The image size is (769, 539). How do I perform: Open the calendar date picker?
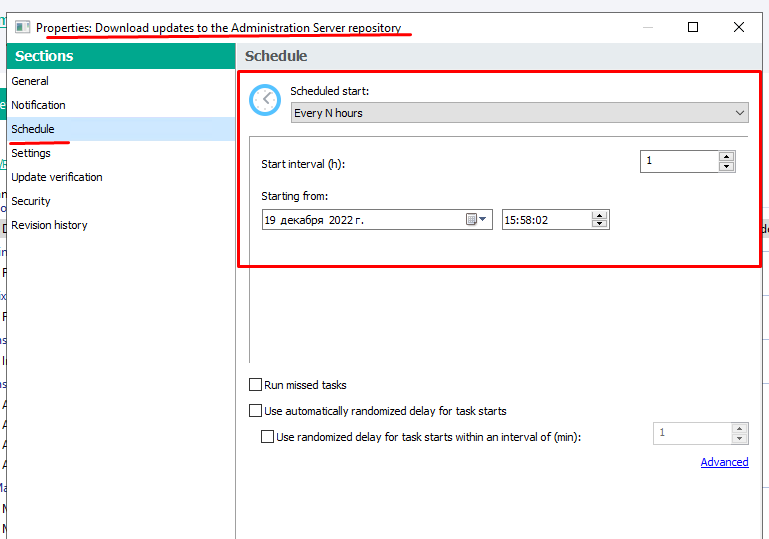[x=476, y=219]
